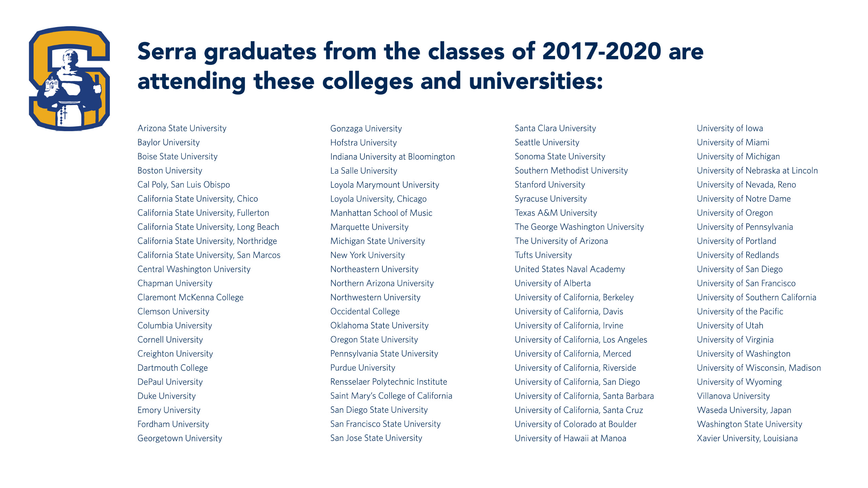Click San Jose State University

click(x=376, y=438)
